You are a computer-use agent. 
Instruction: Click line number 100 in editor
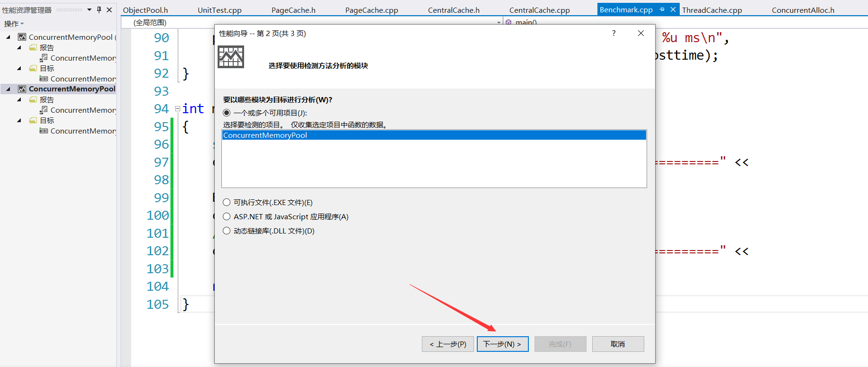[158, 215]
